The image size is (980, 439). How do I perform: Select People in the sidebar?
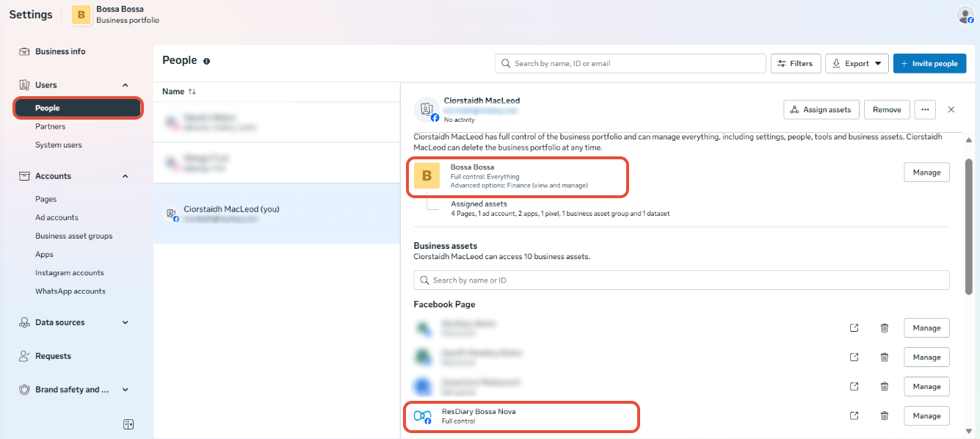(x=78, y=108)
